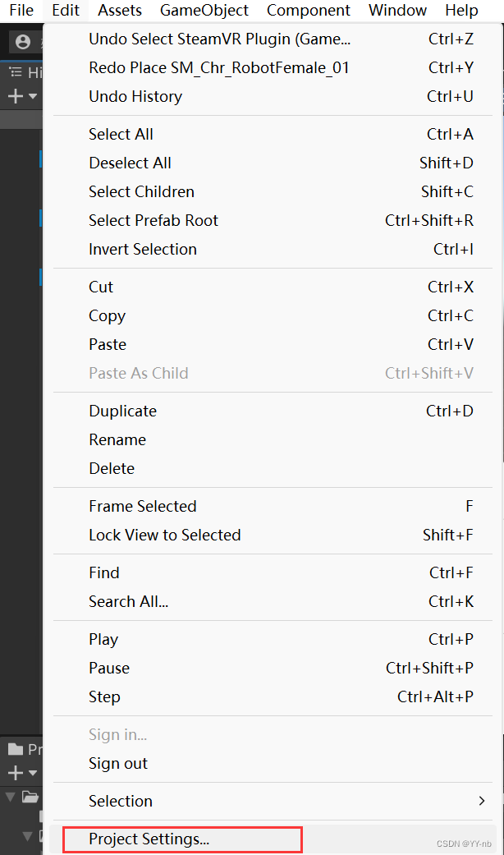Image resolution: width=504 pixels, height=855 pixels.
Task: Open the File menu
Action: tap(21, 11)
